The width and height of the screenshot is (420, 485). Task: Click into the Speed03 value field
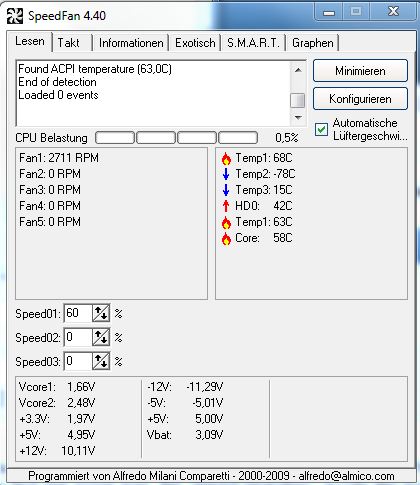coord(78,361)
